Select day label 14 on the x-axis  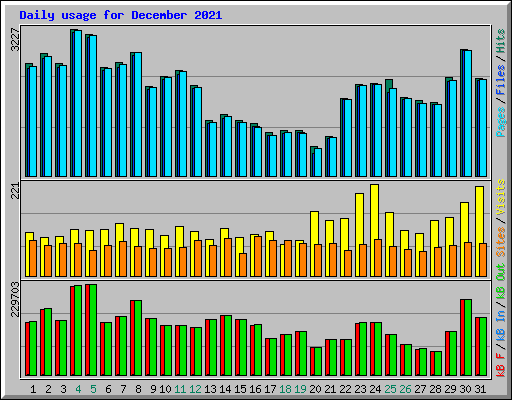[x=225, y=389]
